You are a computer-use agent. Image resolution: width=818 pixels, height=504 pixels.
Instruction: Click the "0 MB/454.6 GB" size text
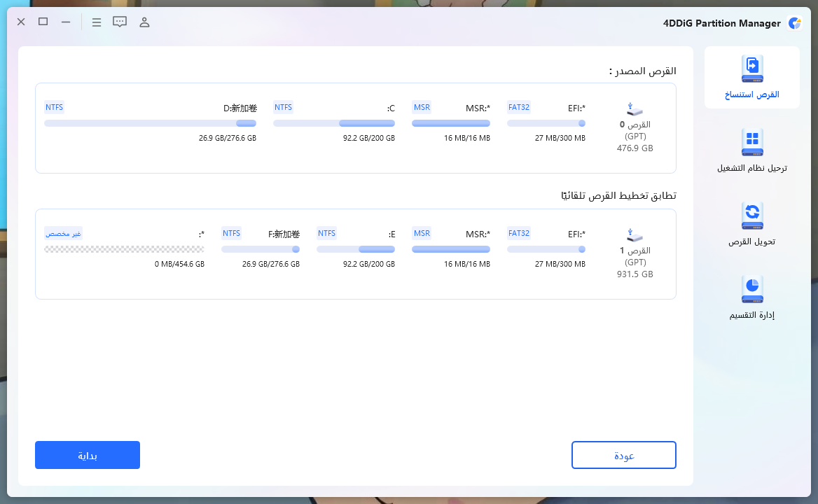click(179, 264)
